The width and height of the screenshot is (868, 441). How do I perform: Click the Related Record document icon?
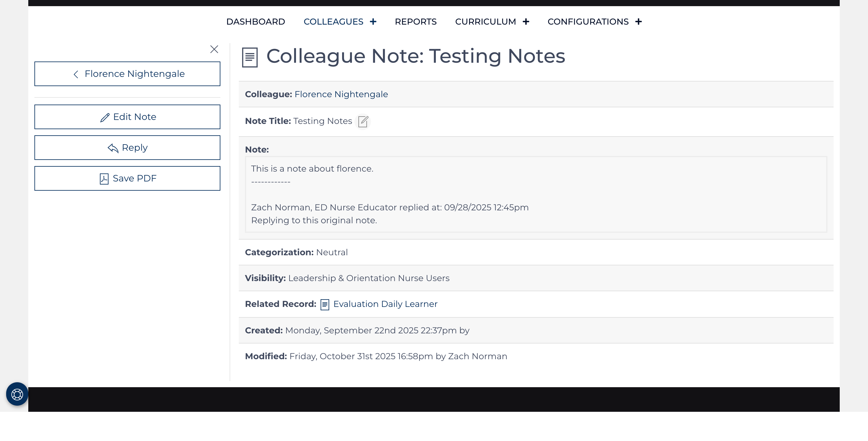pyautogui.click(x=325, y=304)
